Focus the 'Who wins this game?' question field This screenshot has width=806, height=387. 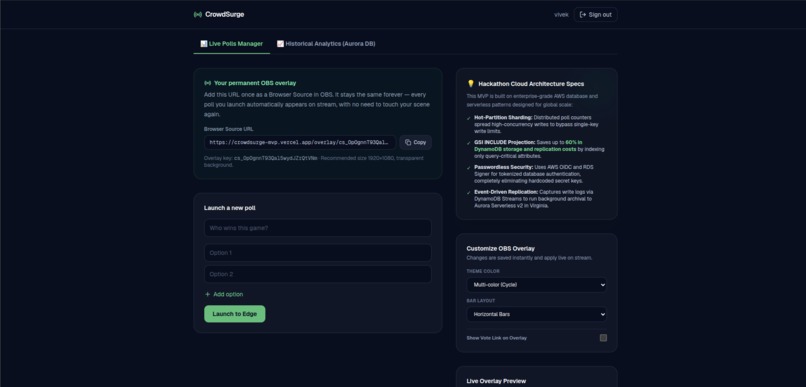point(318,228)
